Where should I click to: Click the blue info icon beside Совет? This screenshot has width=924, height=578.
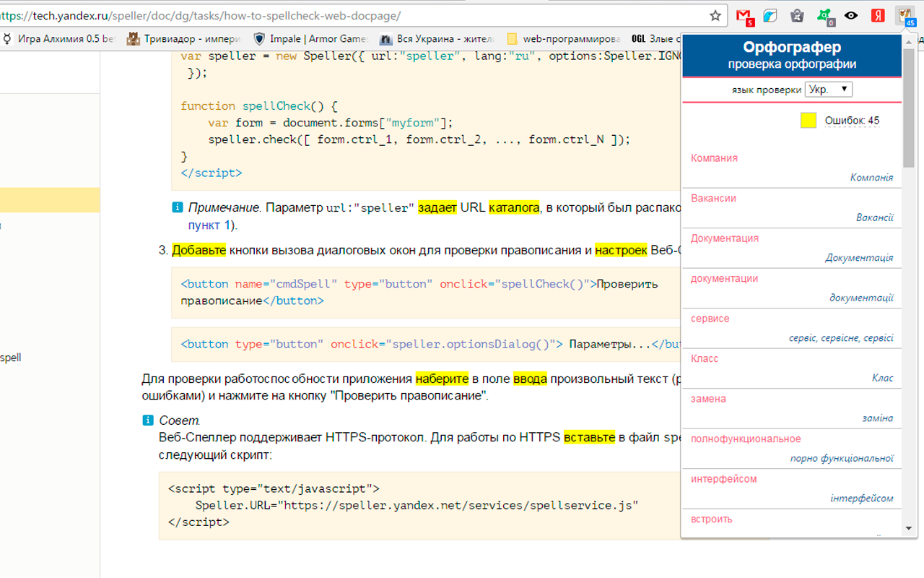click(x=148, y=420)
